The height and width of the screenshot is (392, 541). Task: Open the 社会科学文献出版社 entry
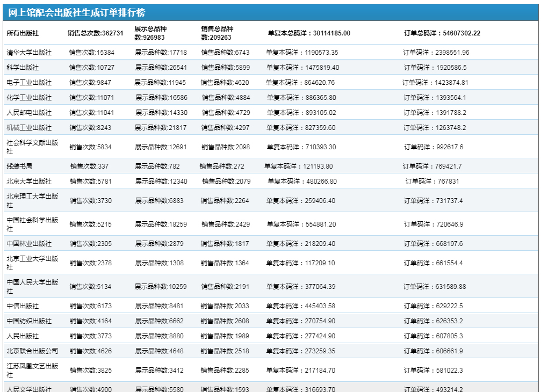point(32,147)
